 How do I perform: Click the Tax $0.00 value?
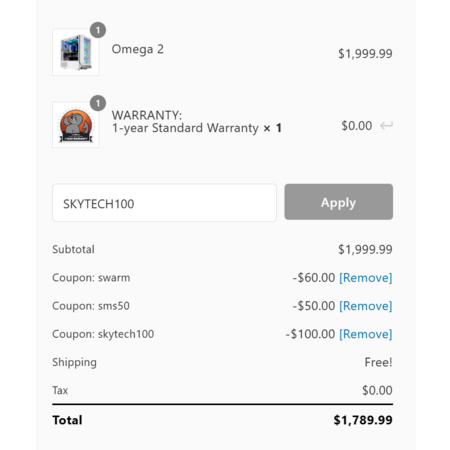[x=377, y=390]
